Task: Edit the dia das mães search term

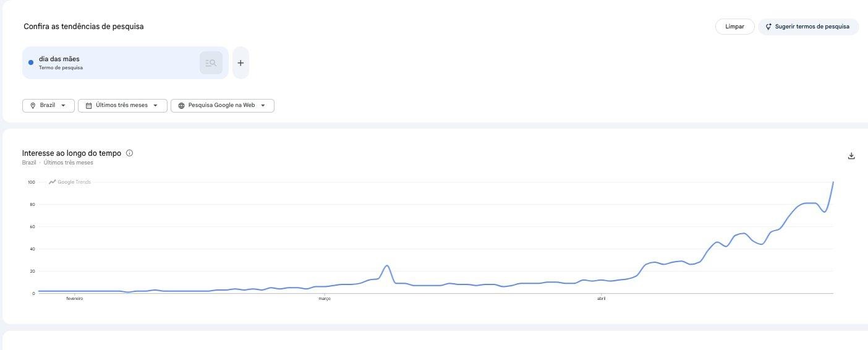Action: (111, 62)
